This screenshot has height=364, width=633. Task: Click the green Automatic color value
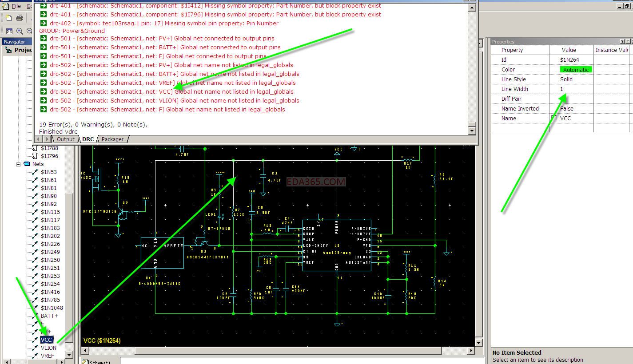(x=576, y=69)
